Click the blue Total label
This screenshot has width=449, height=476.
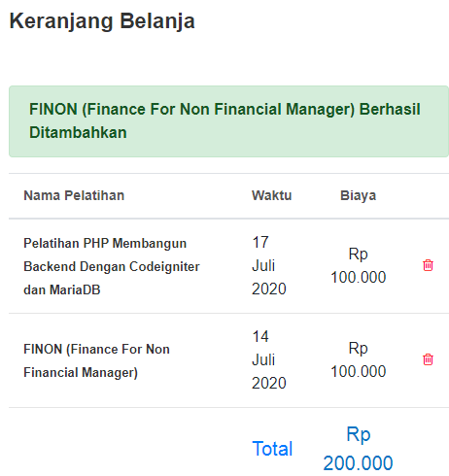pyautogui.click(x=272, y=449)
